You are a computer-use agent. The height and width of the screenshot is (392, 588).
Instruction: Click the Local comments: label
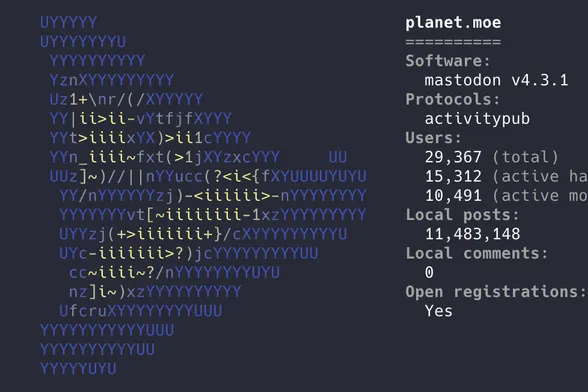477,254
